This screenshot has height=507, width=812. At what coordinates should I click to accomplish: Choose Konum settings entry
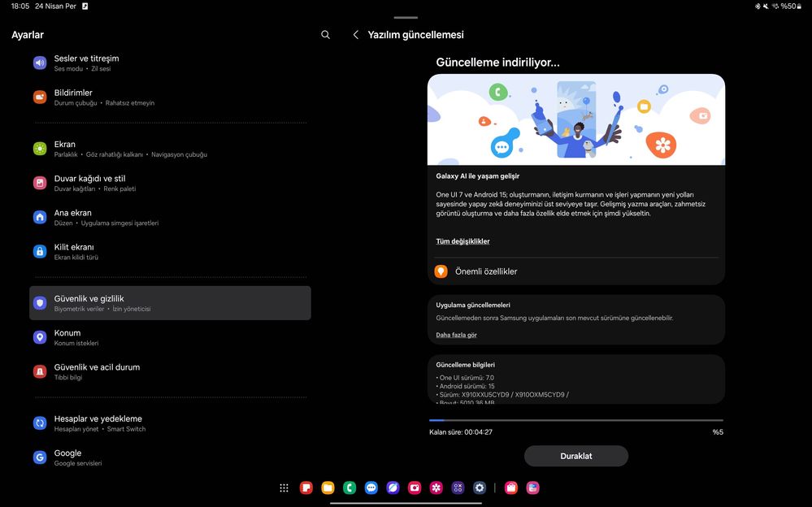click(170, 337)
